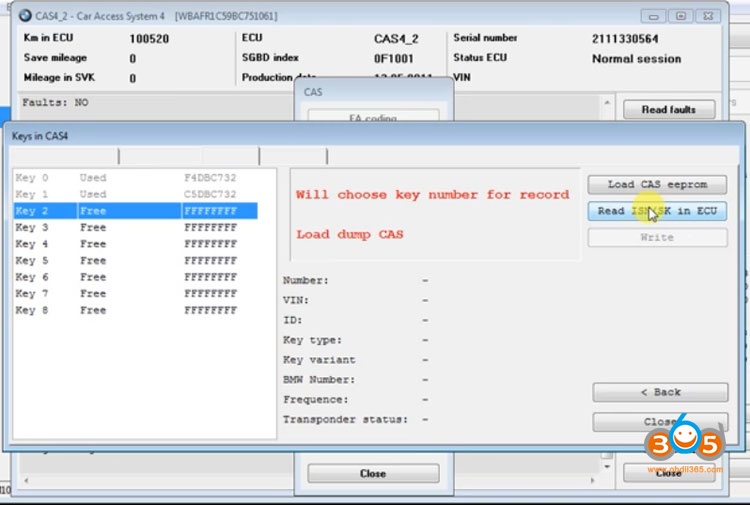Click key ID value C5DBC732
The image size is (750, 505).
click(x=210, y=194)
